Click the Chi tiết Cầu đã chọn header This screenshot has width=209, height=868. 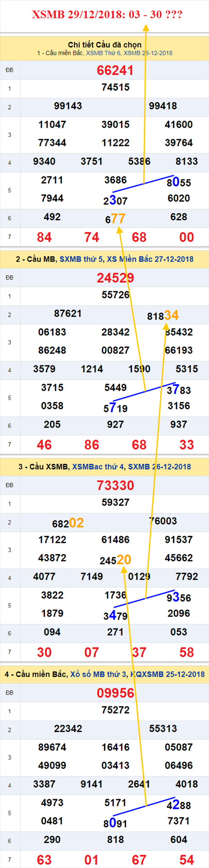[104, 44]
